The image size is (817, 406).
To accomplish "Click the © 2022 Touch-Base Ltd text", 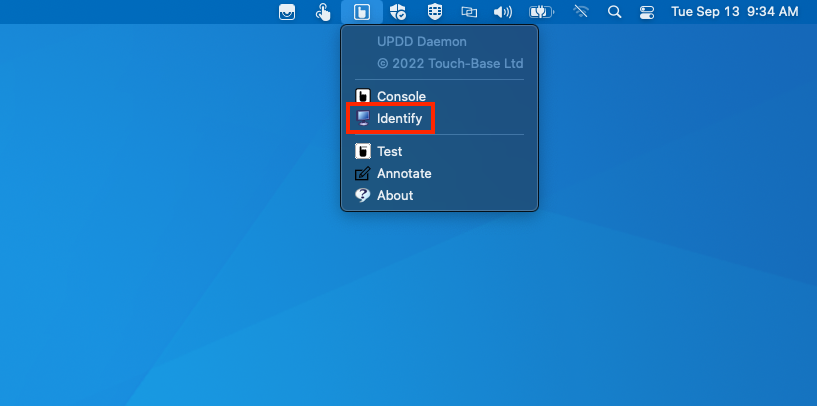I will point(450,64).
